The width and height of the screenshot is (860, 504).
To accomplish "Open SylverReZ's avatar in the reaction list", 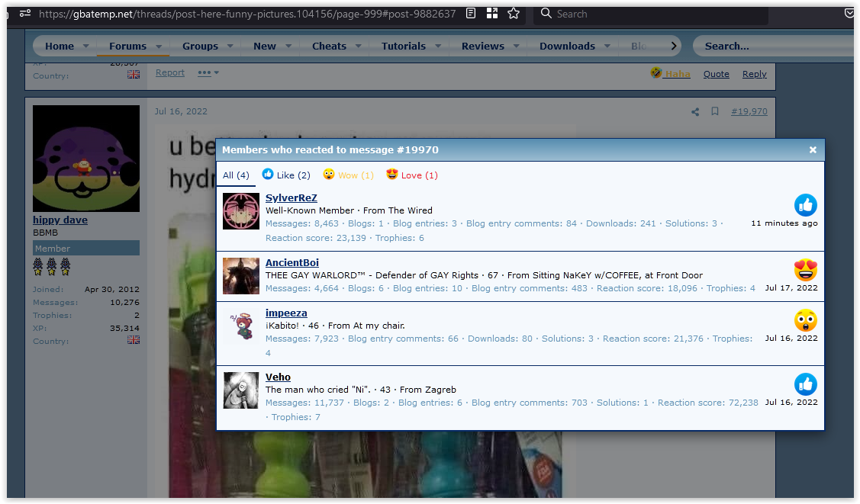I will 241,211.
